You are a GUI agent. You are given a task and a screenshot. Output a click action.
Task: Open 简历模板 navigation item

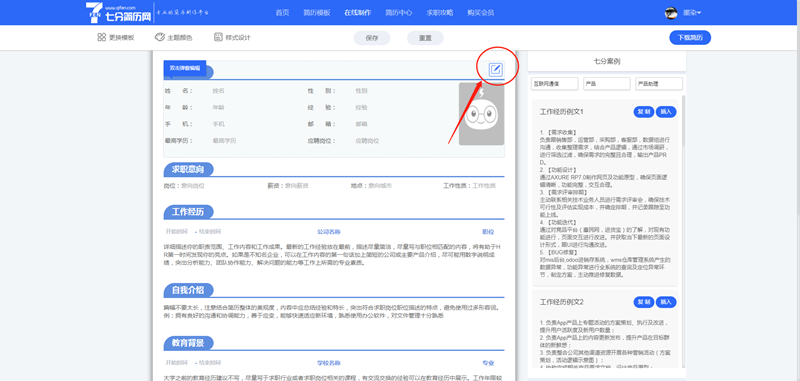pyautogui.click(x=316, y=13)
